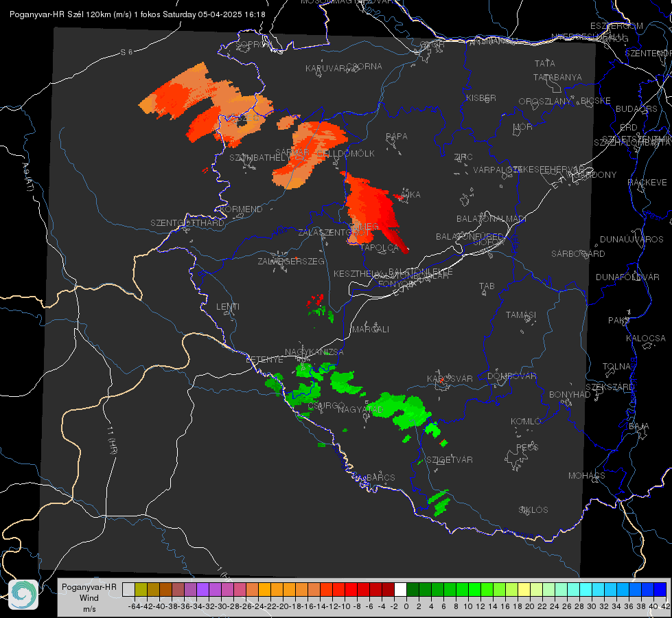Click the BAJA city label
672x618 pixels.
tap(639, 426)
